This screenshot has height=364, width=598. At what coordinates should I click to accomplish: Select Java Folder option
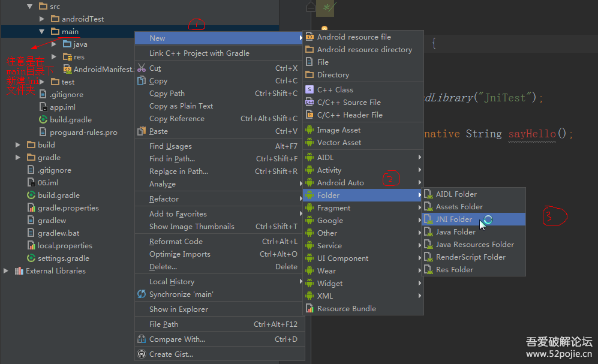coord(473,231)
